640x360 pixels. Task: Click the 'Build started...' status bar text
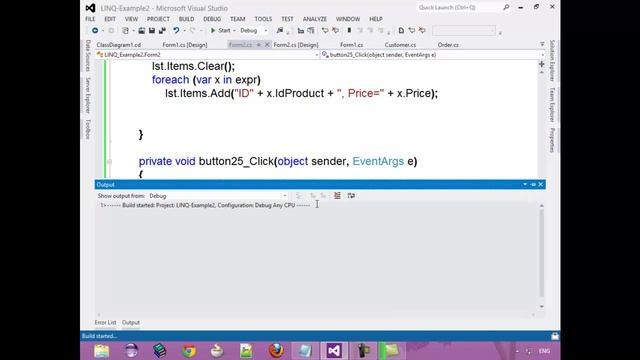[100, 336]
